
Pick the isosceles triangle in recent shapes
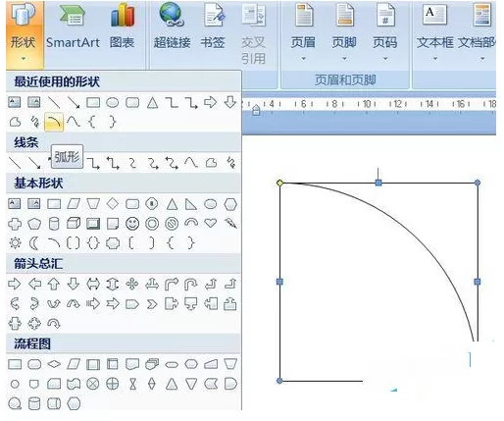click(152, 103)
